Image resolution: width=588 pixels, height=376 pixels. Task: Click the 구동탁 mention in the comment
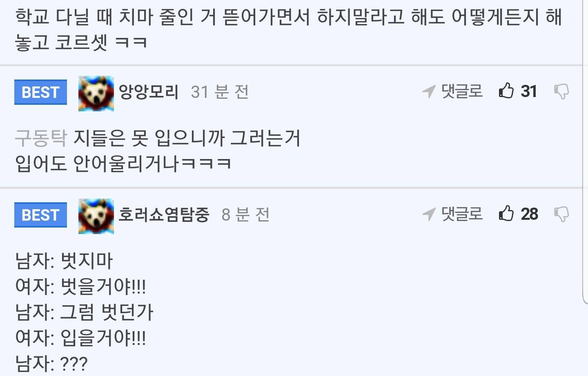[x=41, y=138]
